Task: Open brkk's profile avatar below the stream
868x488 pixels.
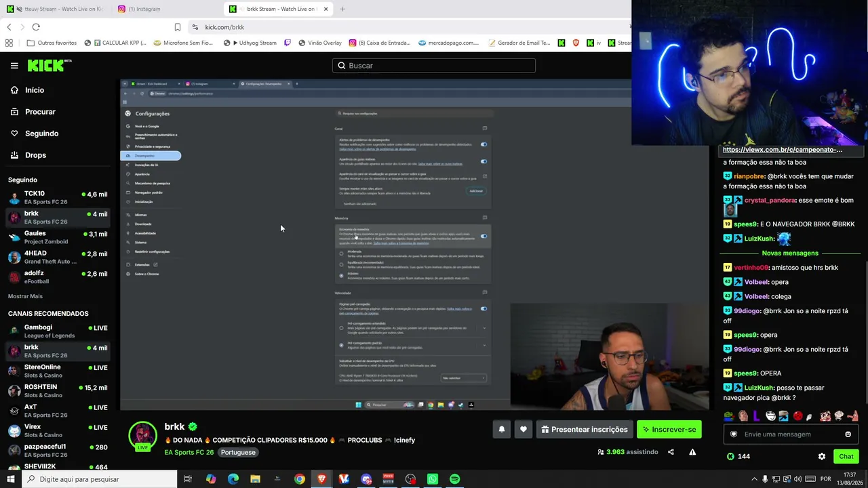Action: coord(143,435)
